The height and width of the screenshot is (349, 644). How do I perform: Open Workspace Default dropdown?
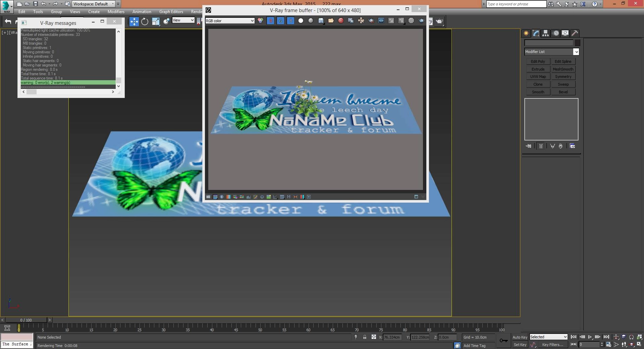pos(94,4)
